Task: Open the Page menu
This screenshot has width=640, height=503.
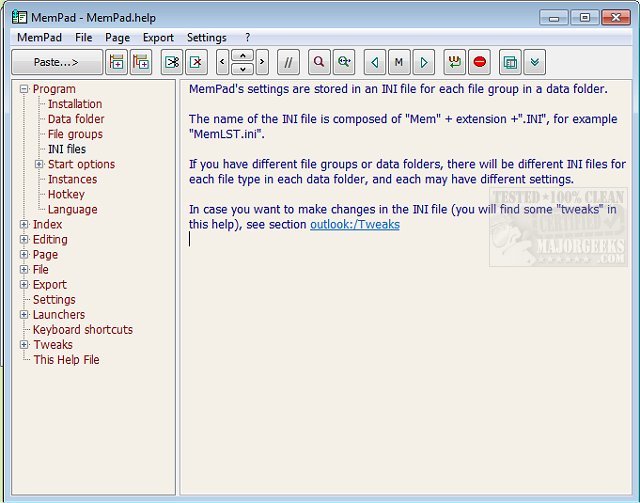Action: pyautogui.click(x=118, y=38)
